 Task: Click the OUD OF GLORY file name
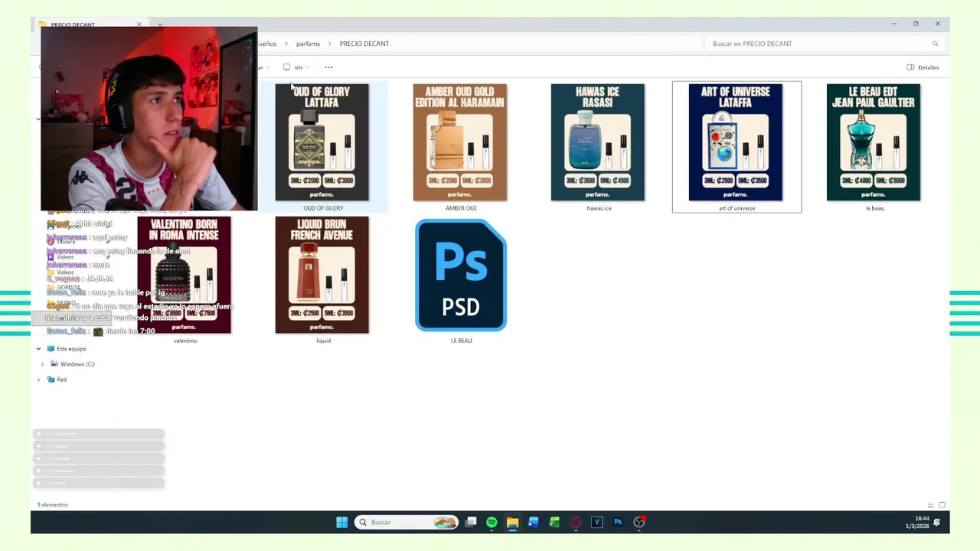point(323,208)
